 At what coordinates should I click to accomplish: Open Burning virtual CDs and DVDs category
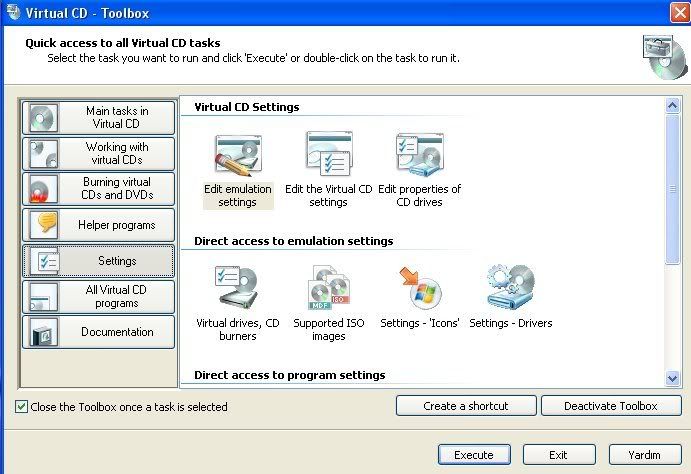(x=99, y=189)
